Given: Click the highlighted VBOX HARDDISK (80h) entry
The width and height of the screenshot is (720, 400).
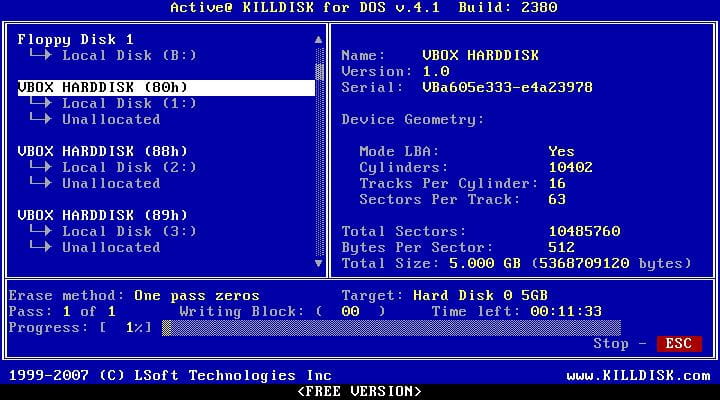Looking at the screenshot, I should tap(103, 87).
